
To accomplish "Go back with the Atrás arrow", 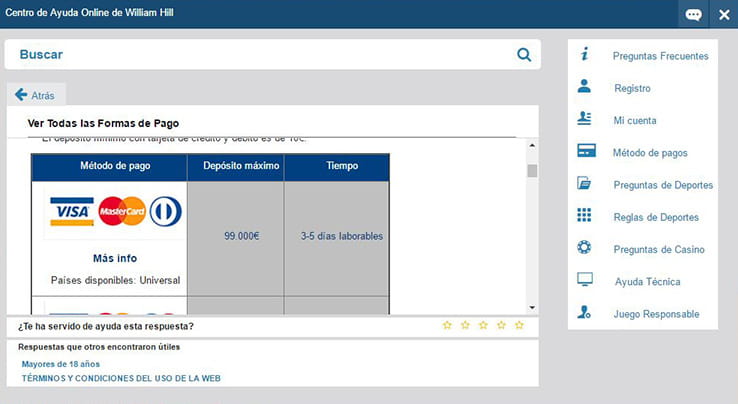I will click(21, 95).
